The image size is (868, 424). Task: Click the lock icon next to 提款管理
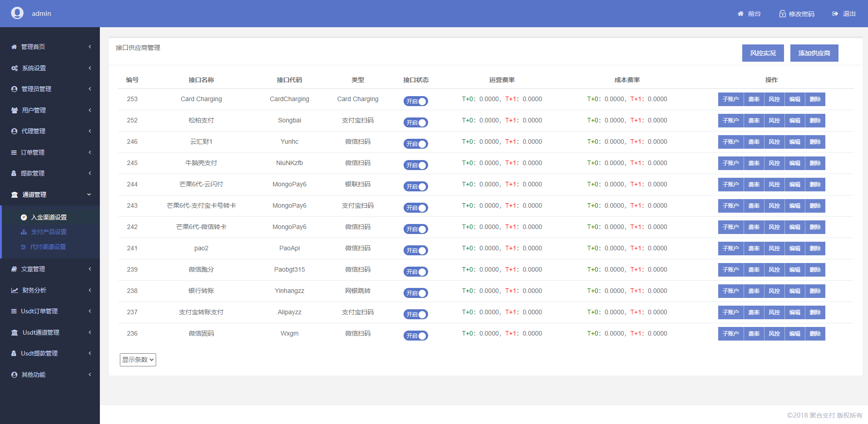pos(14,173)
